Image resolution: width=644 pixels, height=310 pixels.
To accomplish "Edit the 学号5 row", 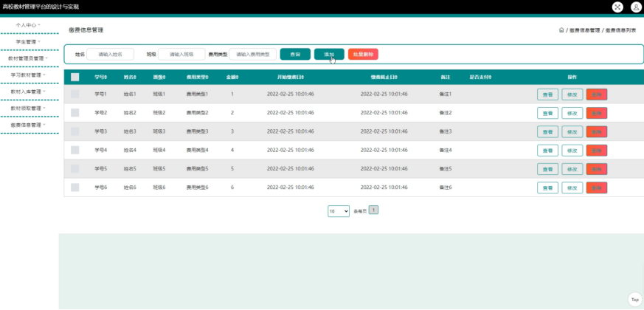I will tap(572, 169).
